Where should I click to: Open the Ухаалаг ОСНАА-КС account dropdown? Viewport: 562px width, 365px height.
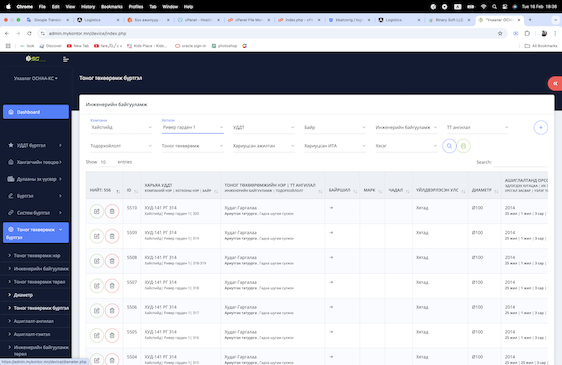(35, 78)
